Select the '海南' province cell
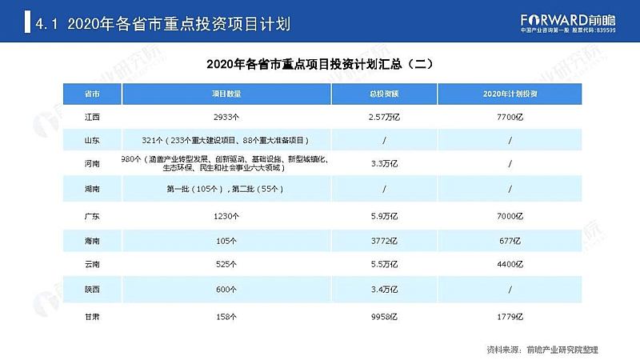The height and width of the screenshot is (364, 640). (x=92, y=241)
